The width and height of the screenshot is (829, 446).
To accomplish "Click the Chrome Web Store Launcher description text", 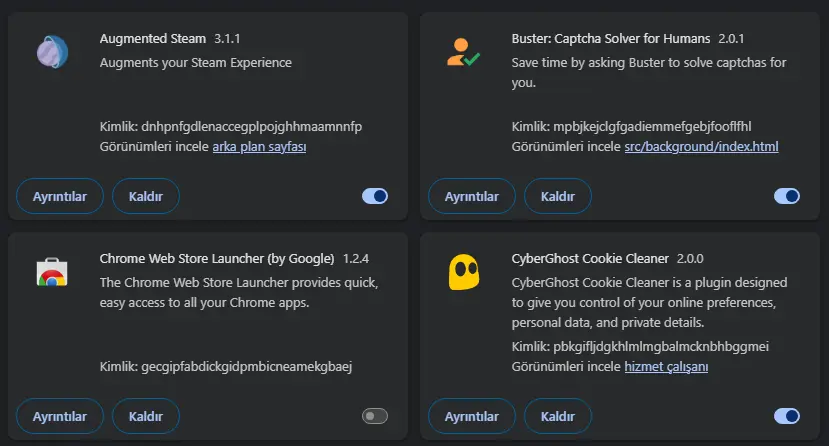I will click(x=239, y=292).
